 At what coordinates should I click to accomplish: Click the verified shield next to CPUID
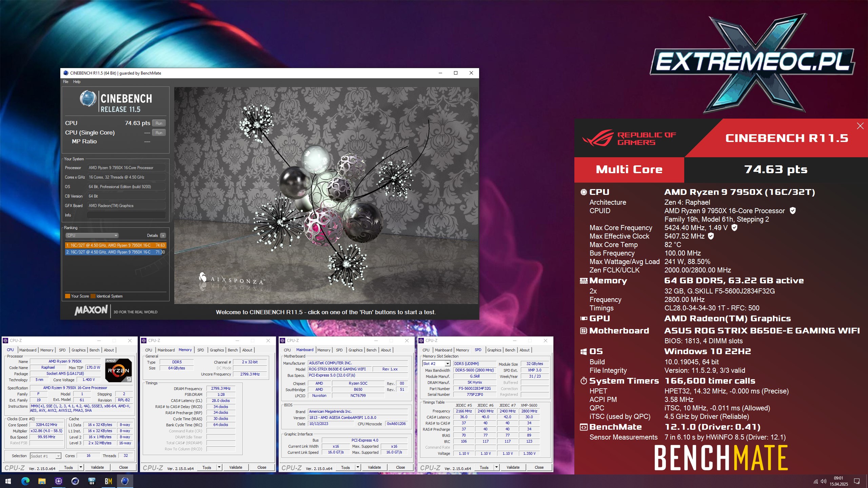pos(792,210)
